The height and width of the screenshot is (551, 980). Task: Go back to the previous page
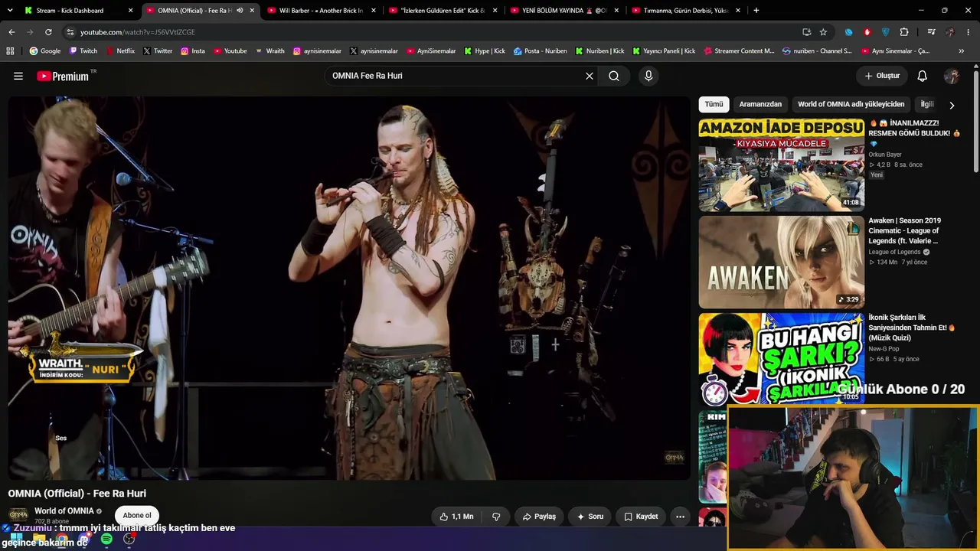pyautogui.click(x=11, y=32)
